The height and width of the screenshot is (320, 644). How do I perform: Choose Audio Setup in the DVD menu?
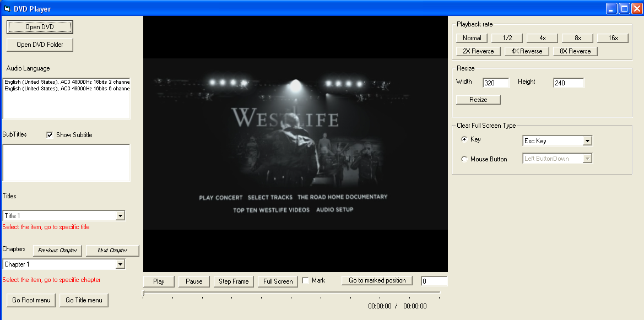click(x=334, y=210)
